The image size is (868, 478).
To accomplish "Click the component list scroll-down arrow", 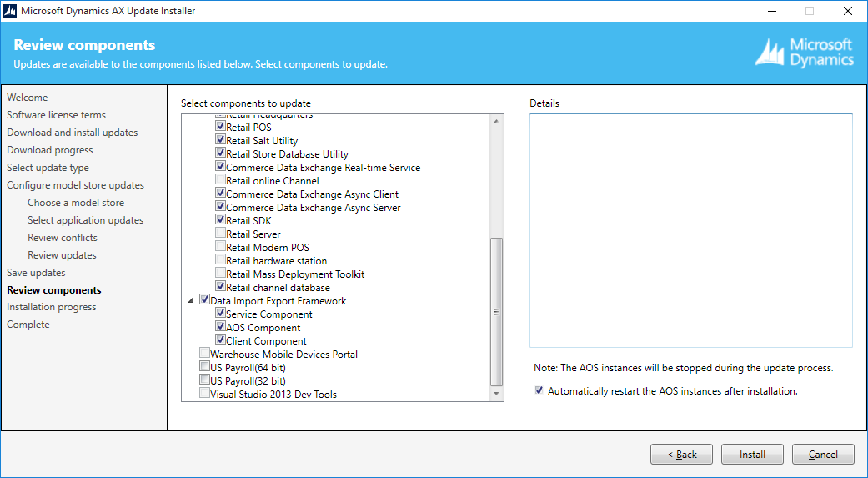I will [x=497, y=394].
